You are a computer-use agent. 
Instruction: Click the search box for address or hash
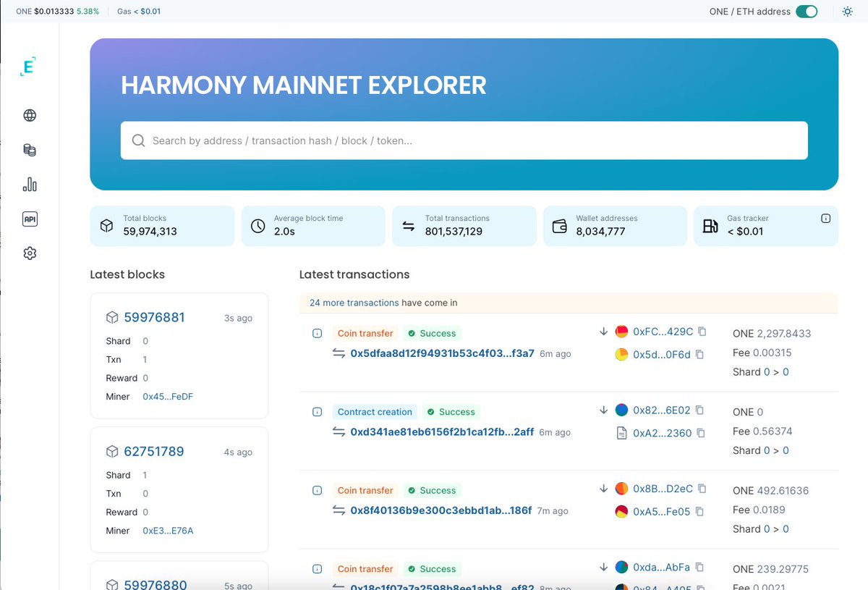coord(464,140)
